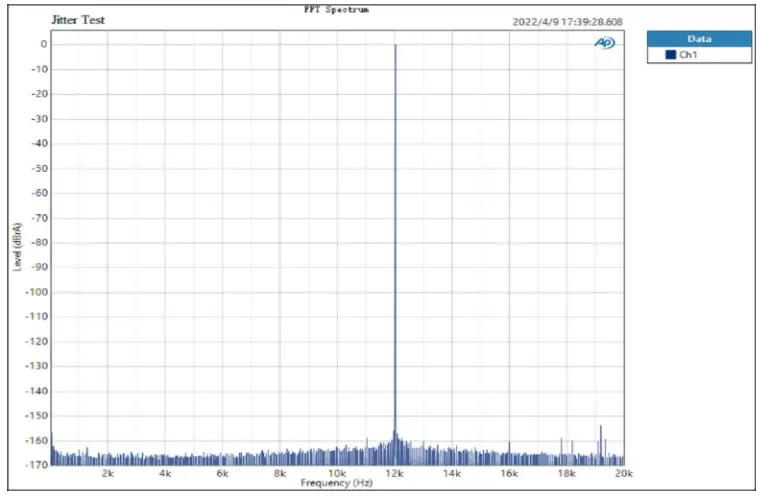Click the 20k frequency tick label
The image size is (763, 504).
click(624, 473)
